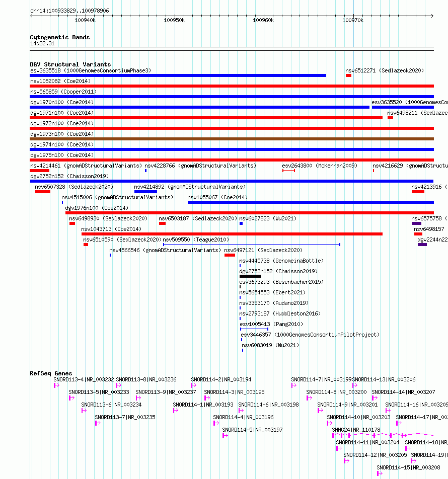Click the nsv2793187 (Huddleston2016) label
This screenshot has width=448, height=479.
click(x=280, y=313)
